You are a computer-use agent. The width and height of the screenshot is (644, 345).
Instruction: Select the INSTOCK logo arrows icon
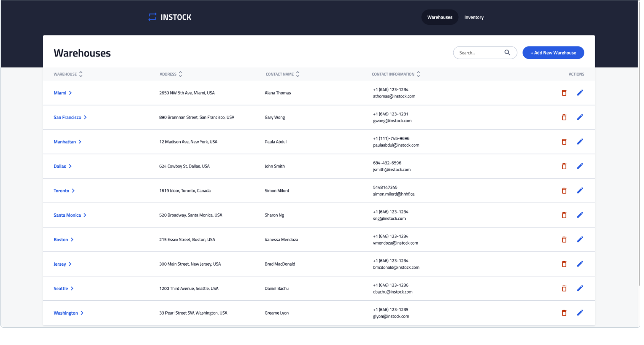tap(152, 17)
